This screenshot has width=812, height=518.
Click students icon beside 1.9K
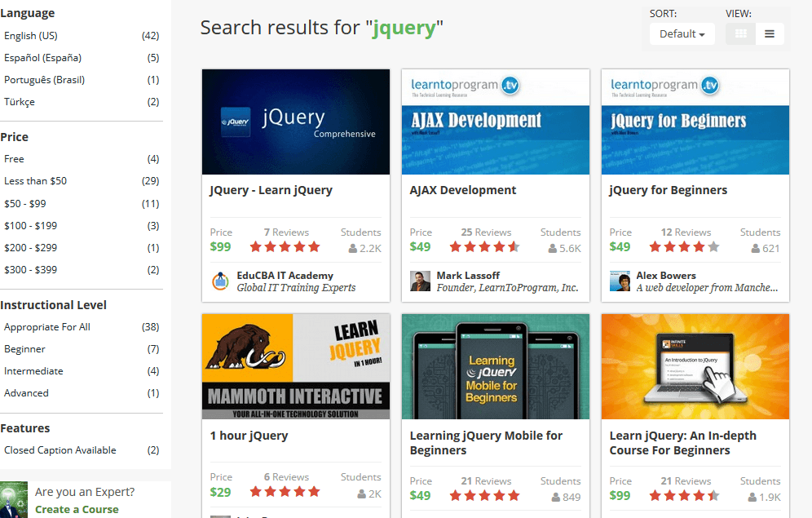pyautogui.click(x=752, y=498)
